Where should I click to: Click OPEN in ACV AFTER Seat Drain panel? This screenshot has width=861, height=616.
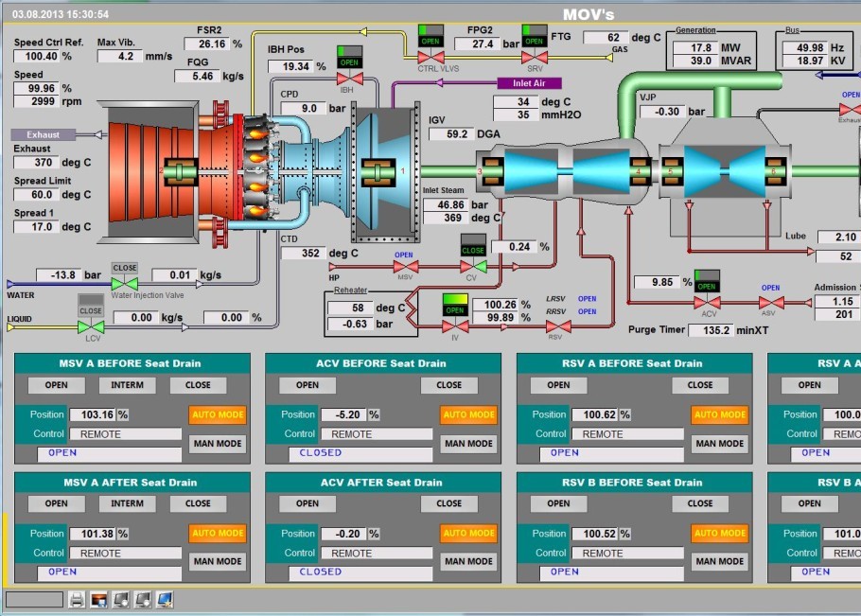click(307, 503)
